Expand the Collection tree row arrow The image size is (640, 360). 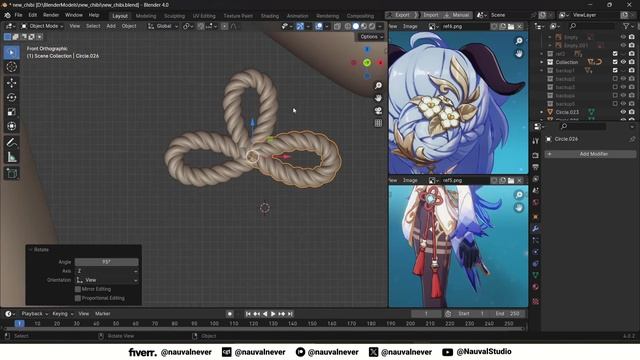542,62
